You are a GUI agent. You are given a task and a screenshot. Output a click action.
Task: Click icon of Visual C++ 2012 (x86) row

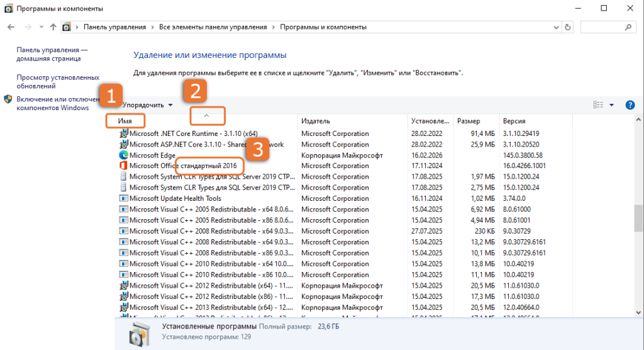123,296
